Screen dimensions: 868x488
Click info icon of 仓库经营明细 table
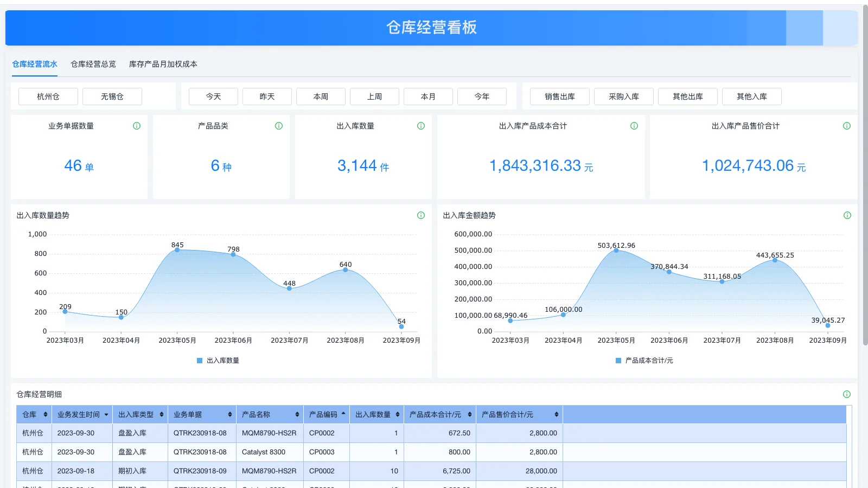[x=847, y=394]
